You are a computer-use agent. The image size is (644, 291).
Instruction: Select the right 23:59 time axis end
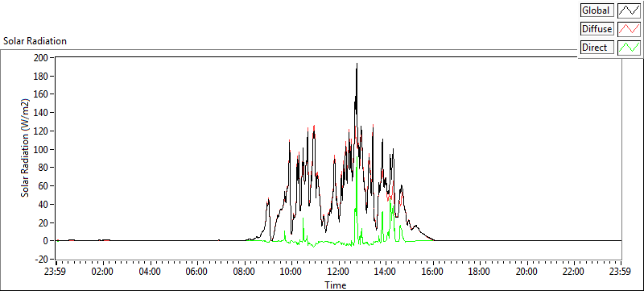[621, 272]
